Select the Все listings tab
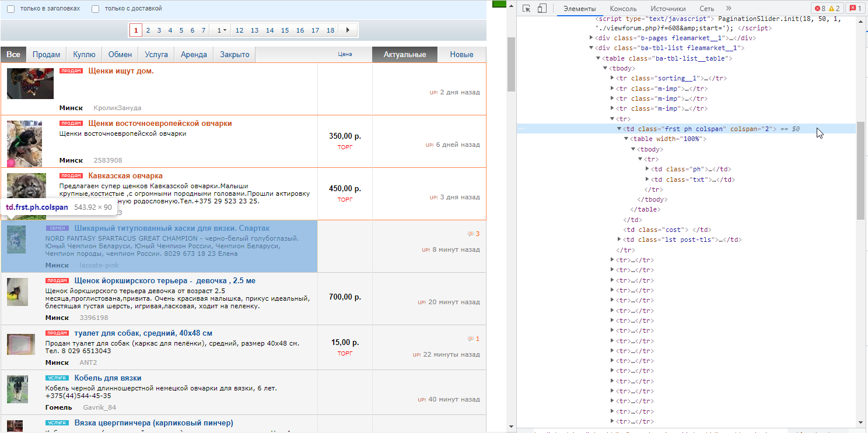Viewport: 868px width, 433px height. pos(13,54)
